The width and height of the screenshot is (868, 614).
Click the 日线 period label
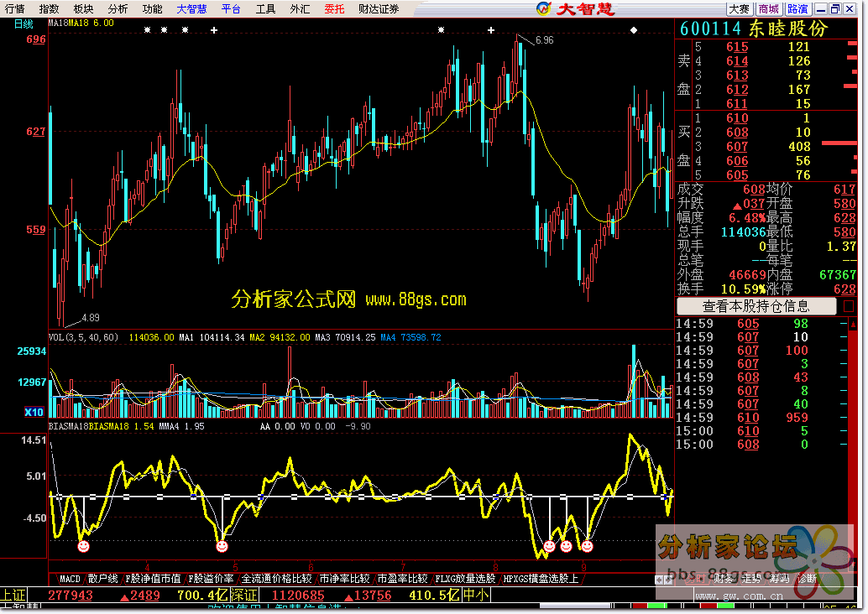[x=24, y=23]
